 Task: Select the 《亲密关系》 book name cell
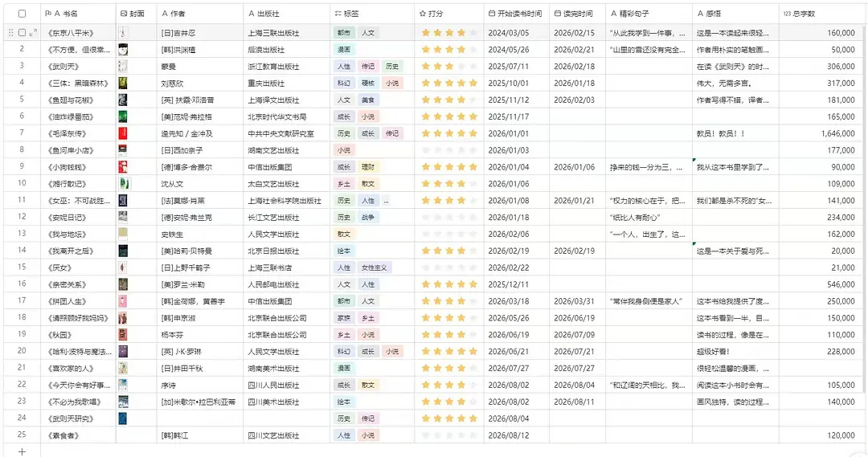(x=78, y=284)
